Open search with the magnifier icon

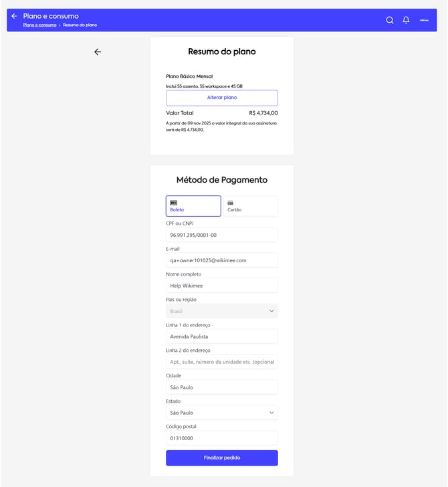390,20
